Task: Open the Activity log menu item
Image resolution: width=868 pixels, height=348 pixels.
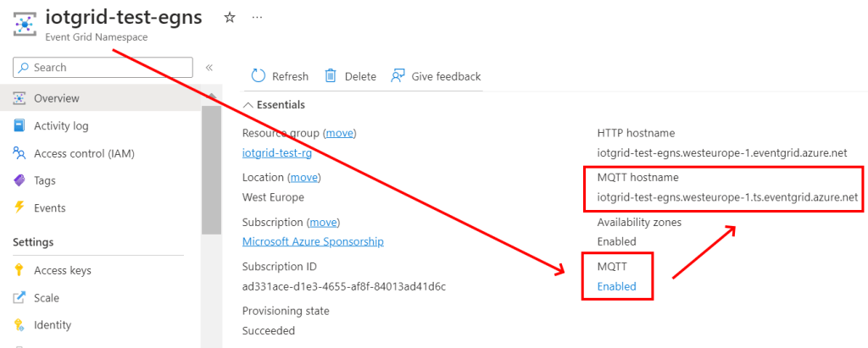Action: (x=61, y=126)
